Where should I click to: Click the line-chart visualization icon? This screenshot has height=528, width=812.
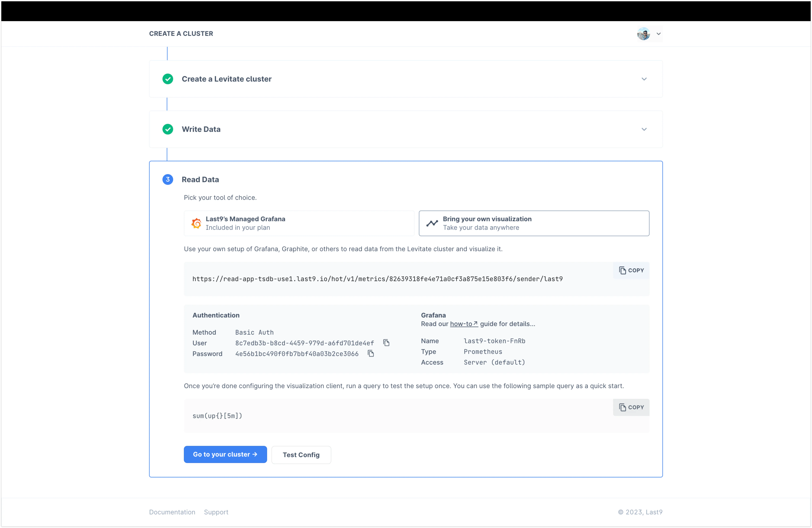(432, 223)
